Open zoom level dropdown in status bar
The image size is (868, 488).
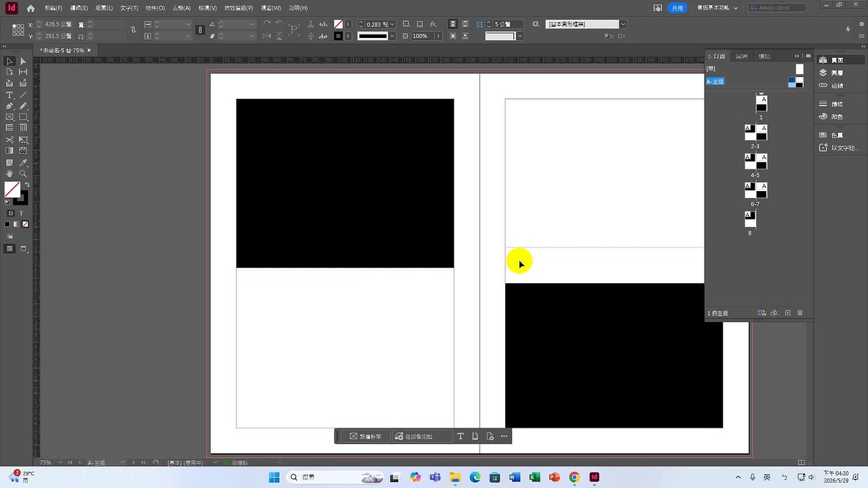[60, 462]
